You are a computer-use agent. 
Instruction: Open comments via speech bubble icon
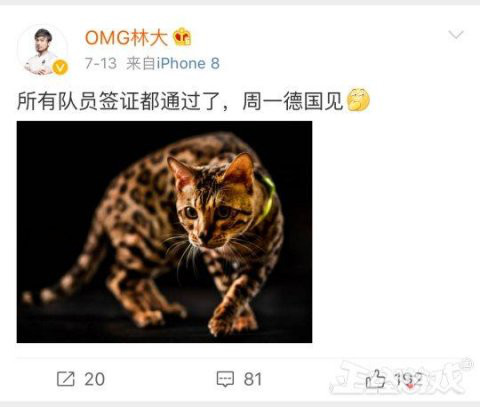point(225,379)
